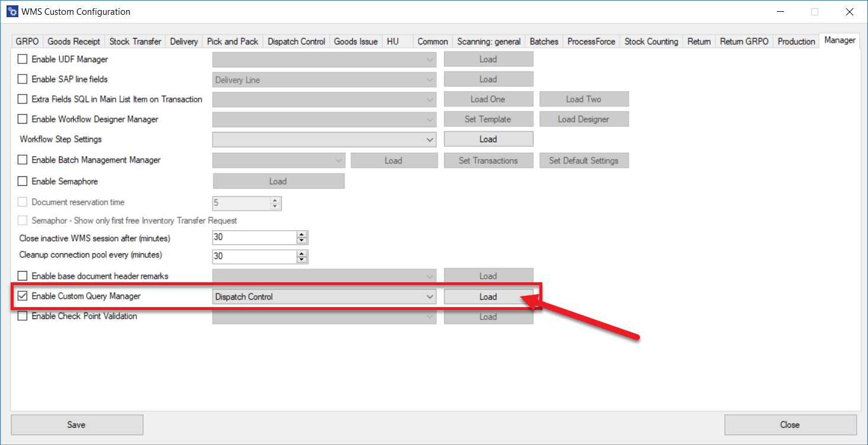The height and width of the screenshot is (445, 868).
Task: Click Load button for Custom Query Manager
Action: [488, 297]
